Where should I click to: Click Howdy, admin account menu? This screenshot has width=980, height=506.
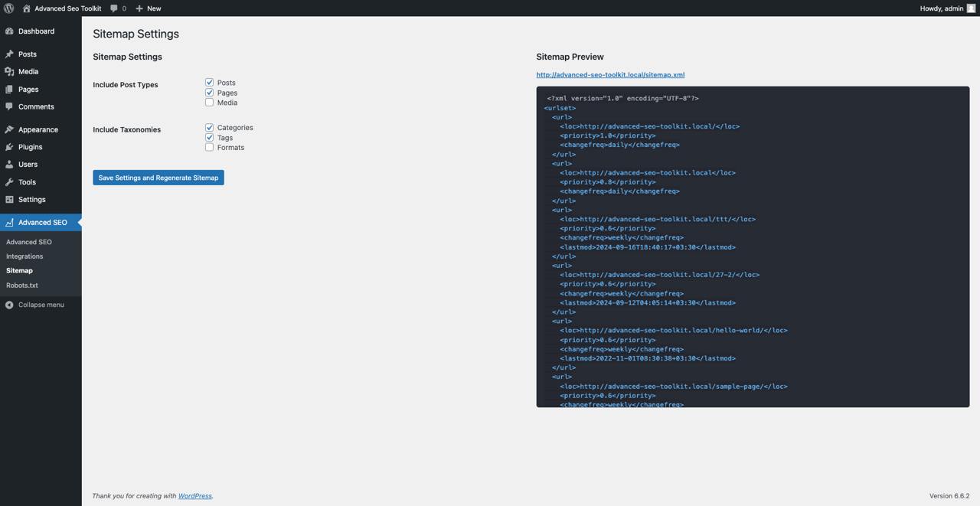coord(948,8)
